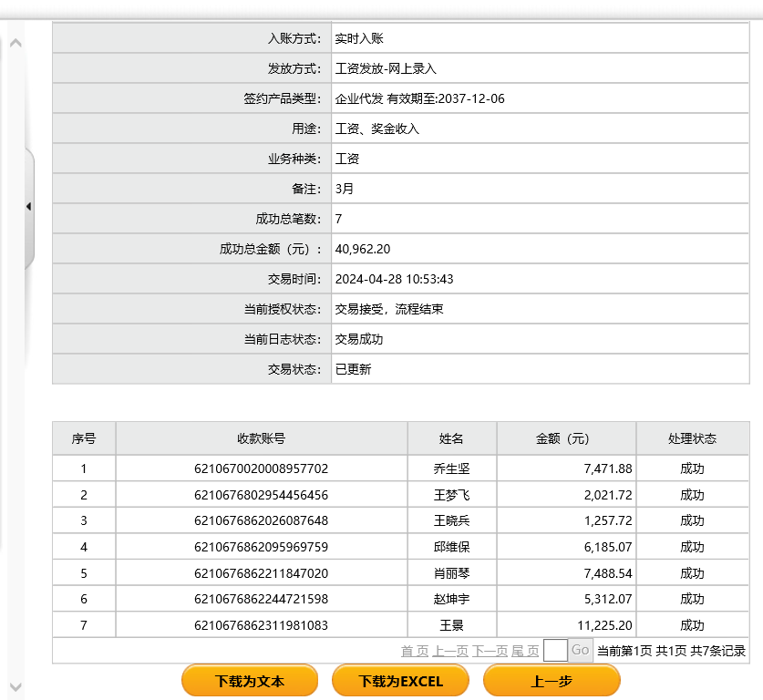Select the 实时入账 value
Viewport: 763px width, 700px height.
coord(359,39)
